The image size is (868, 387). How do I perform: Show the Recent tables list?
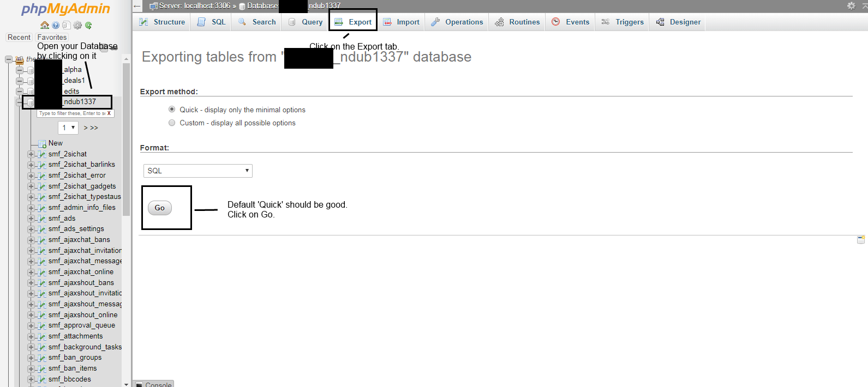pyautogui.click(x=19, y=37)
